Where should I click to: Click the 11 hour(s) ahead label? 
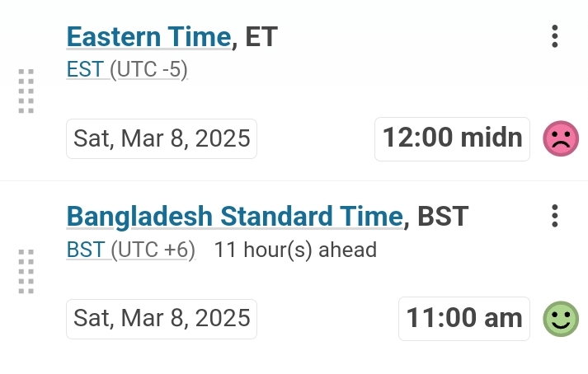(x=295, y=250)
